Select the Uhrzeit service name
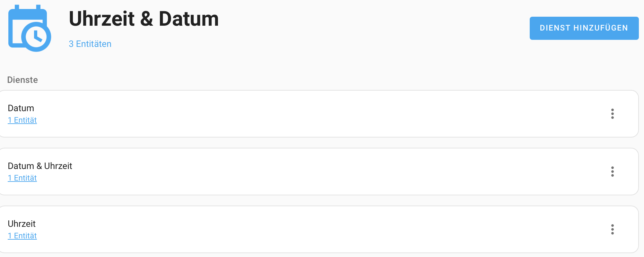Image resolution: width=644 pixels, height=257 pixels. pos(22,224)
